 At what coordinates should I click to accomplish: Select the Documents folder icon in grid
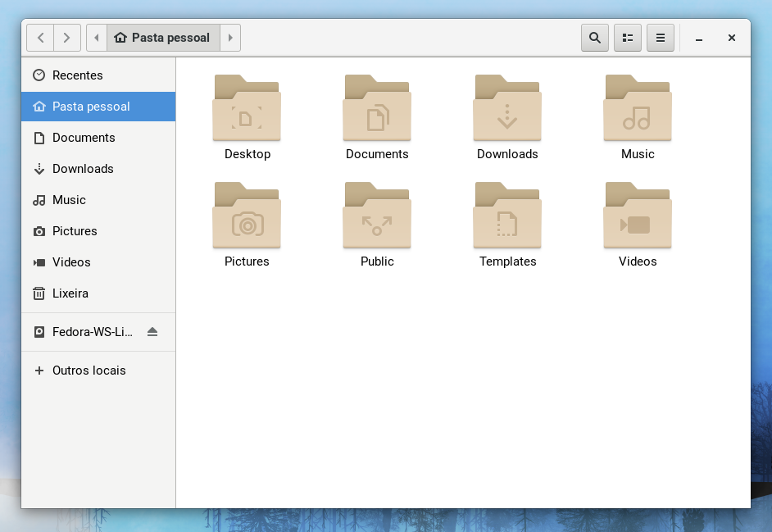[x=377, y=108]
